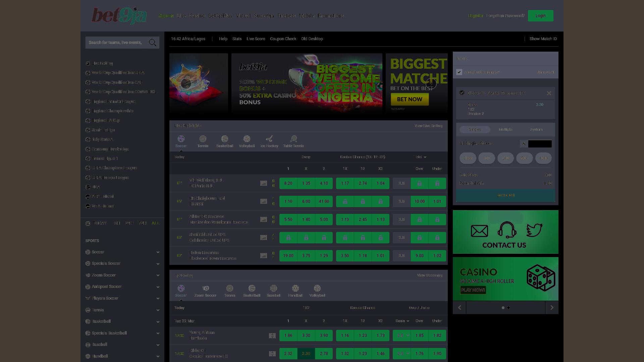Open info icon for Young African match

(x=272, y=336)
